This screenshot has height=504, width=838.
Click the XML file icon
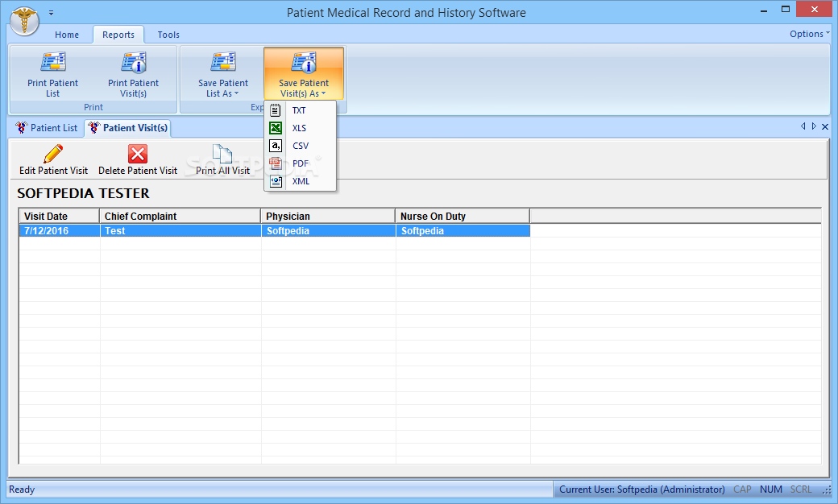tap(276, 181)
